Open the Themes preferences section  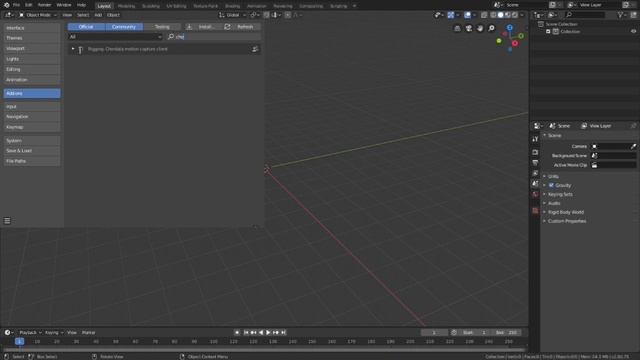pos(32,38)
